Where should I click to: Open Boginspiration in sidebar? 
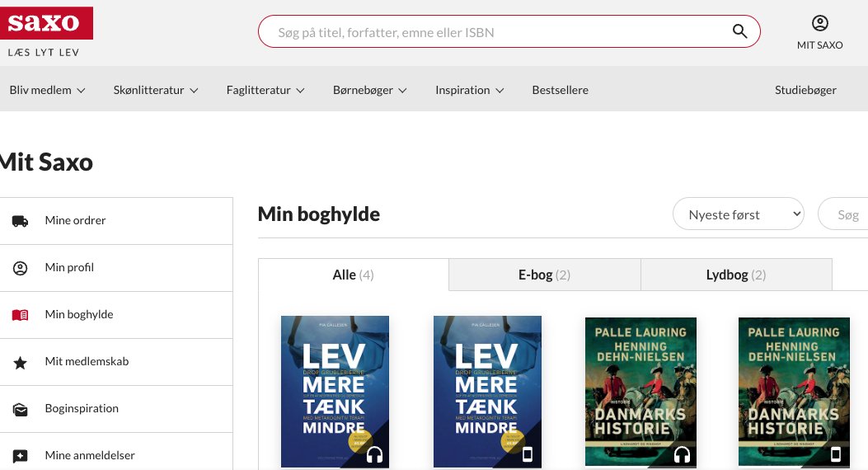pyautogui.click(x=116, y=409)
